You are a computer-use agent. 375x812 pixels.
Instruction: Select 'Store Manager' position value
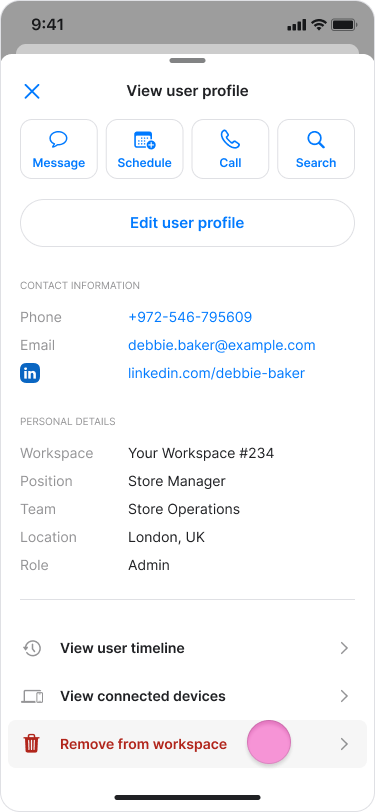[x=177, y=482]
